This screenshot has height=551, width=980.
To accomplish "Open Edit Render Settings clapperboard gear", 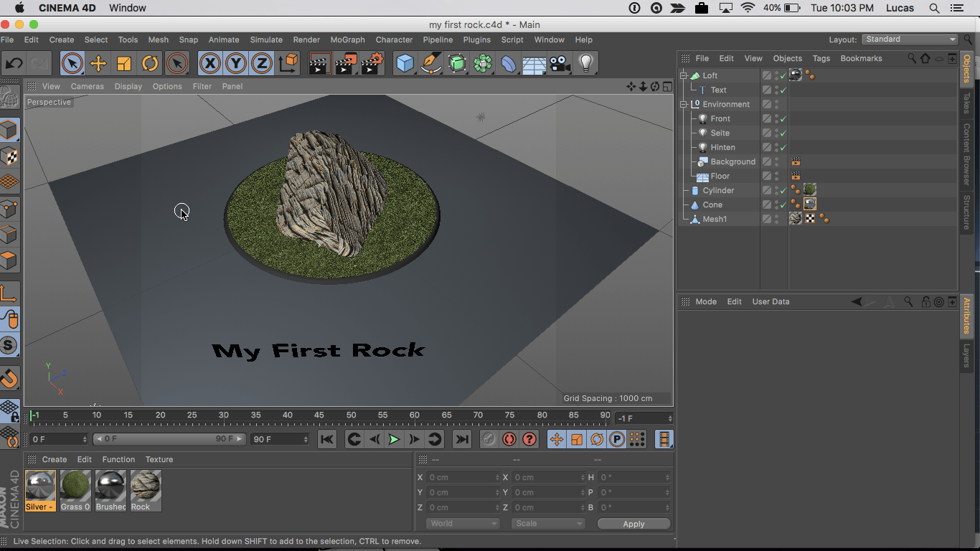I will (372, 64).
